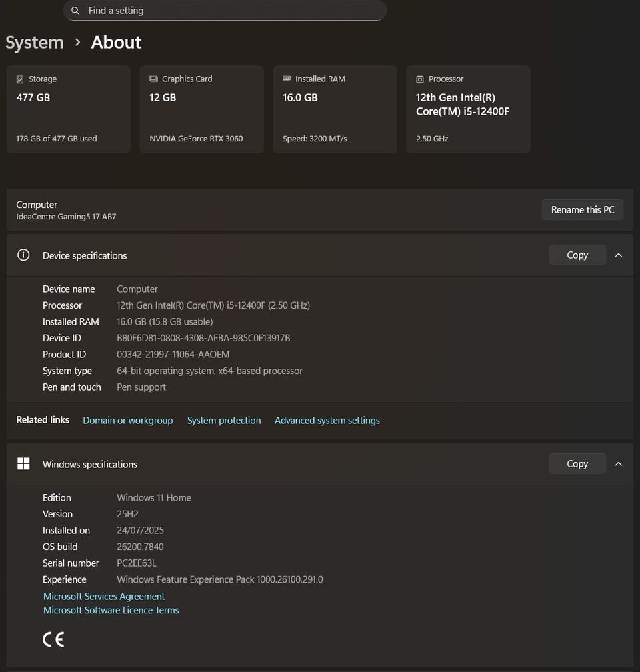
Task: Click the CE certification mark
Action: [x=53, y=640]
